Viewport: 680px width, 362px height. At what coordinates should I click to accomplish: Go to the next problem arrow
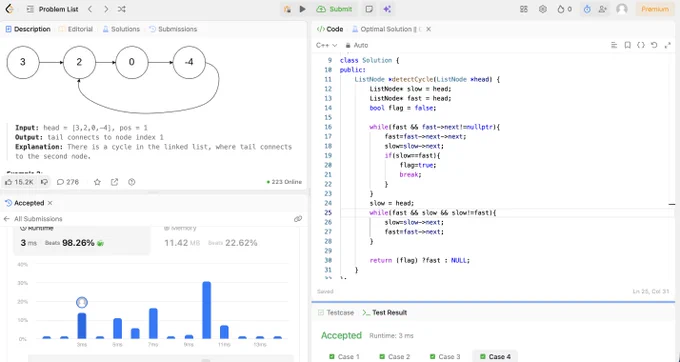pyautogui.click(x=106, y=9)
